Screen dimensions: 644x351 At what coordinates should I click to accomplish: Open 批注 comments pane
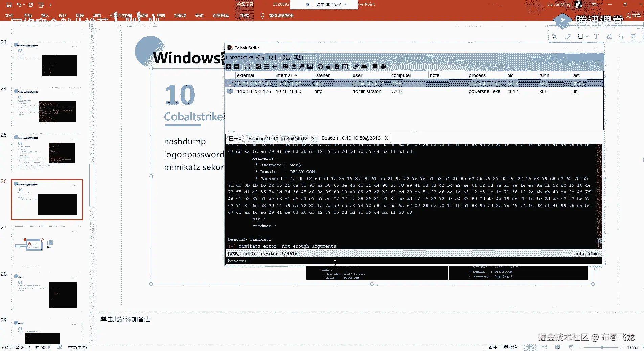click(x=511, y=347)
